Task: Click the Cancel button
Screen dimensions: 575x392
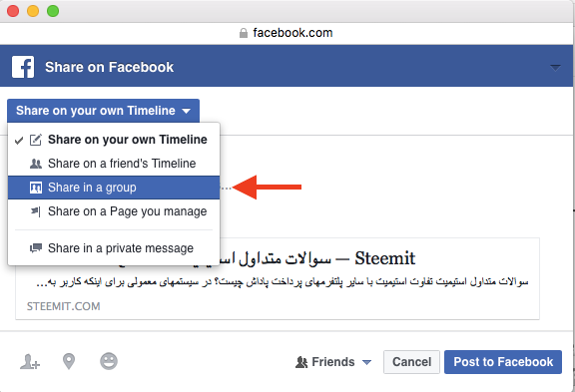Action: [411, 362]
